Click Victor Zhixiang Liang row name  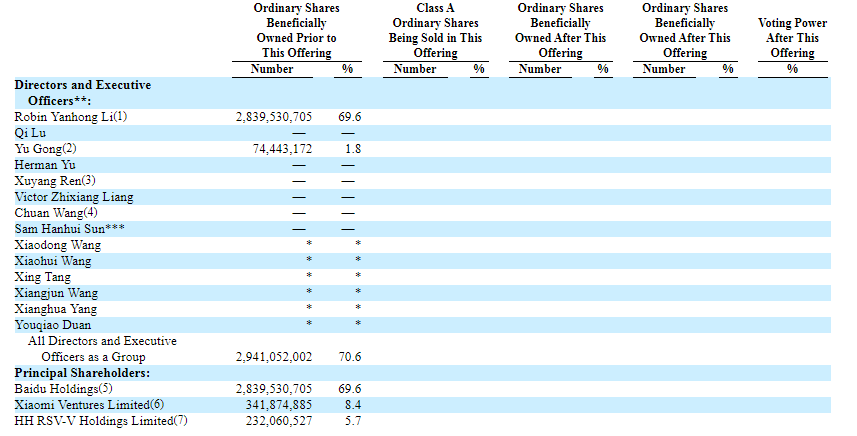(x=74, y=197)
